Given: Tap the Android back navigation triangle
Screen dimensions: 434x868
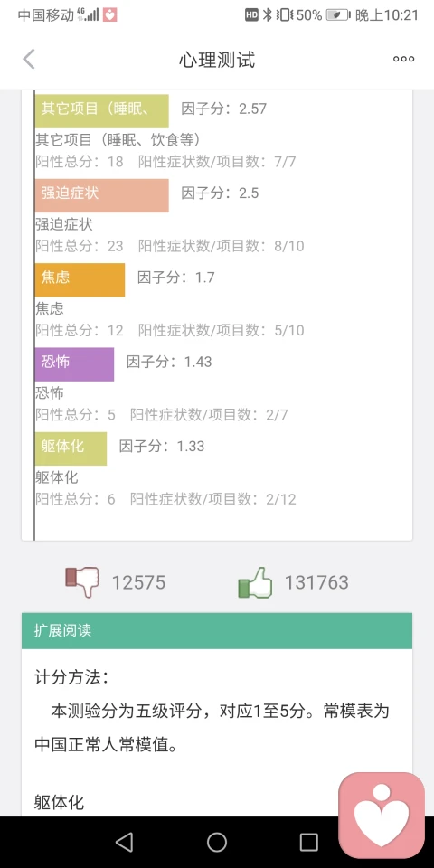Looking at the screenshot, I should 124,842.
